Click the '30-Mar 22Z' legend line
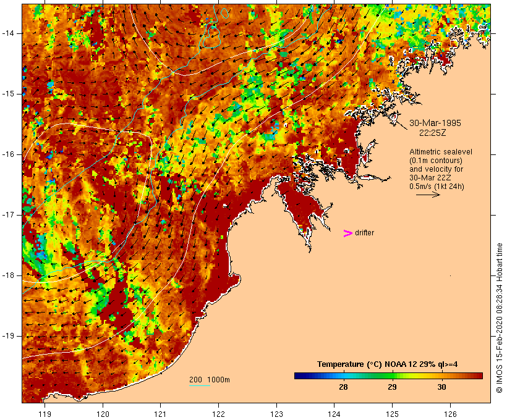Viewport: 507px width, 420px height. [x=430, y=178]
